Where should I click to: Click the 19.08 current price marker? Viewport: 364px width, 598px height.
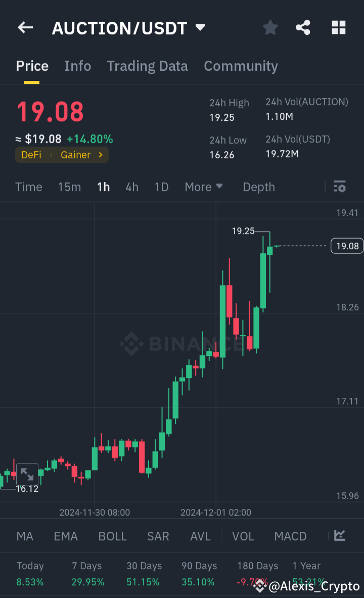click(347, 246)
